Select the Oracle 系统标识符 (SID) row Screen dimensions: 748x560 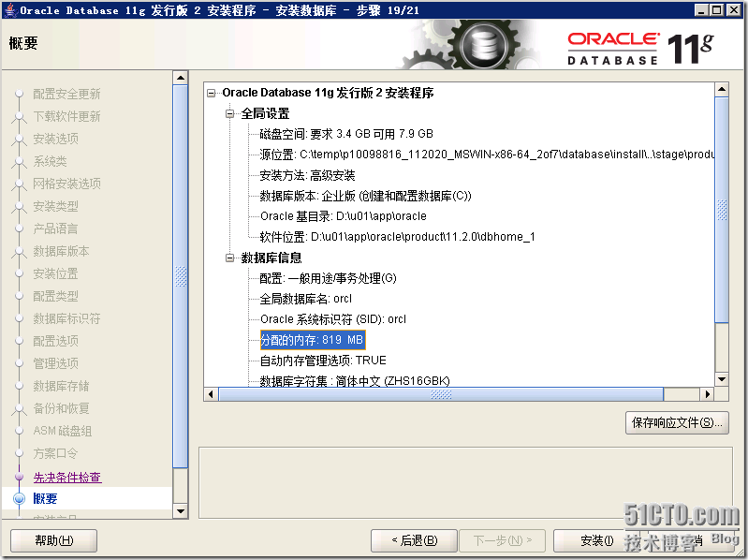[x=333, y=319]
